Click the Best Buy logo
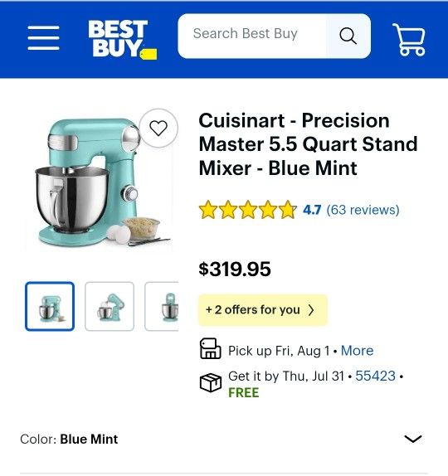Screen dimensions: 448x476 tap(123, 40)
